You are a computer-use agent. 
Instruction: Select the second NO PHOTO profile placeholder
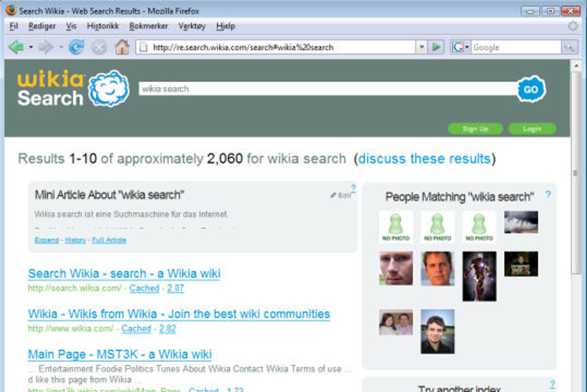click(437, 227)
